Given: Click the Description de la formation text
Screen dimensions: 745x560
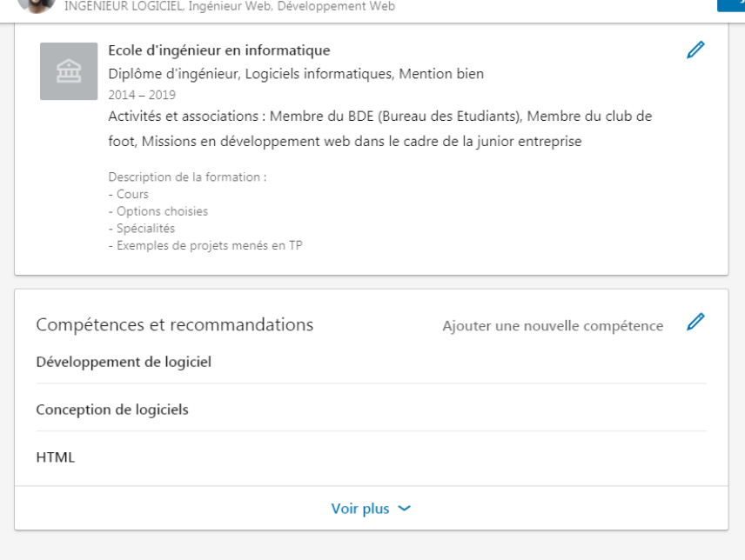Looking at the screenshot, I should (x=187, y=177).
